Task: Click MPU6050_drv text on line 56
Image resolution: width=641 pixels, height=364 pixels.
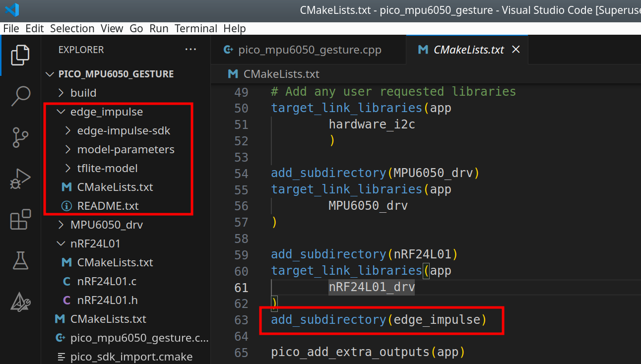Action: pos(368,206)
